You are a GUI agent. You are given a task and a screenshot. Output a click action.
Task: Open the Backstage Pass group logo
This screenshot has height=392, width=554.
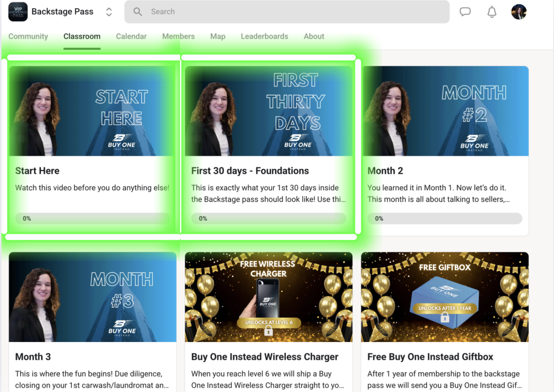click(x=18, y=12)
